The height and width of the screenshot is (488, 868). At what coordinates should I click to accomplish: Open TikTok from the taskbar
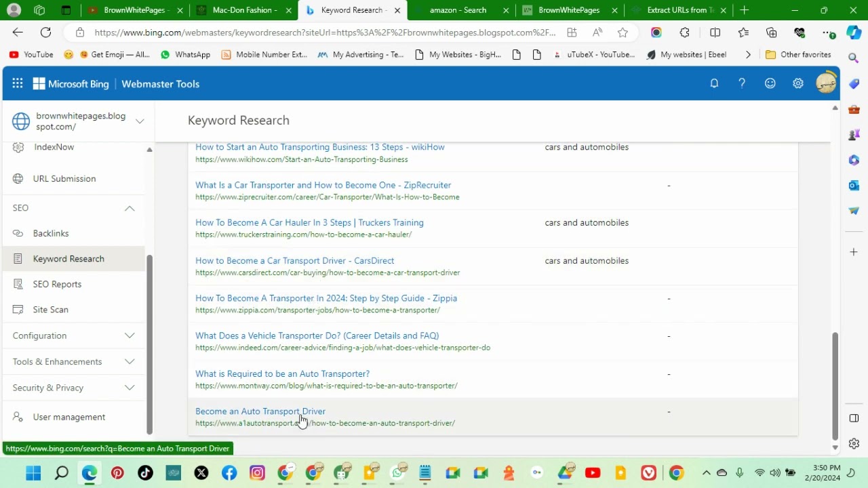(145, 473)
